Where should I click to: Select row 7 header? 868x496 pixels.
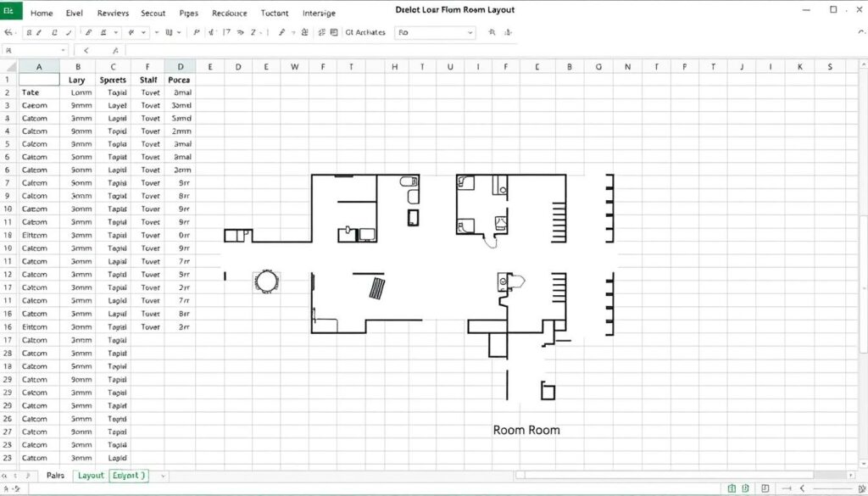[x=8, y=182]
